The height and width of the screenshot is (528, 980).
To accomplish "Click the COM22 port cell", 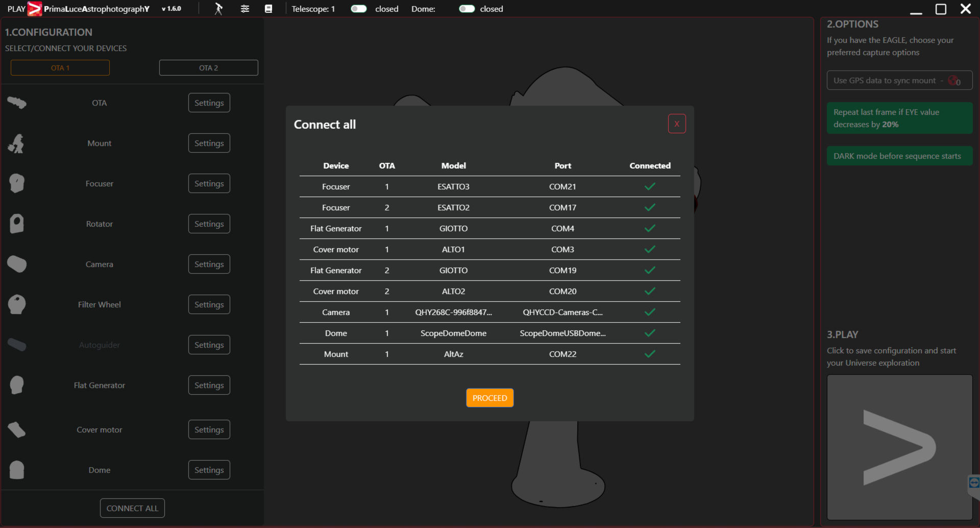I will tap(562, 354).
